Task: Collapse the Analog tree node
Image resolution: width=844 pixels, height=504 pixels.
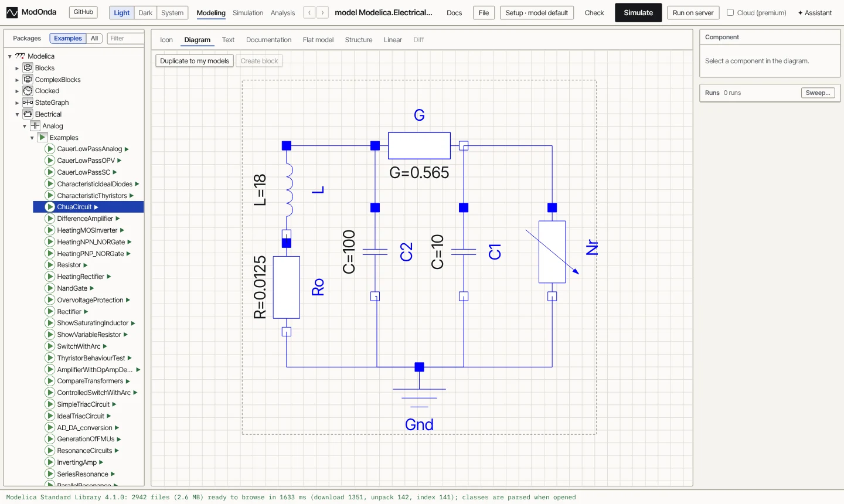Action: pos(25,126)
